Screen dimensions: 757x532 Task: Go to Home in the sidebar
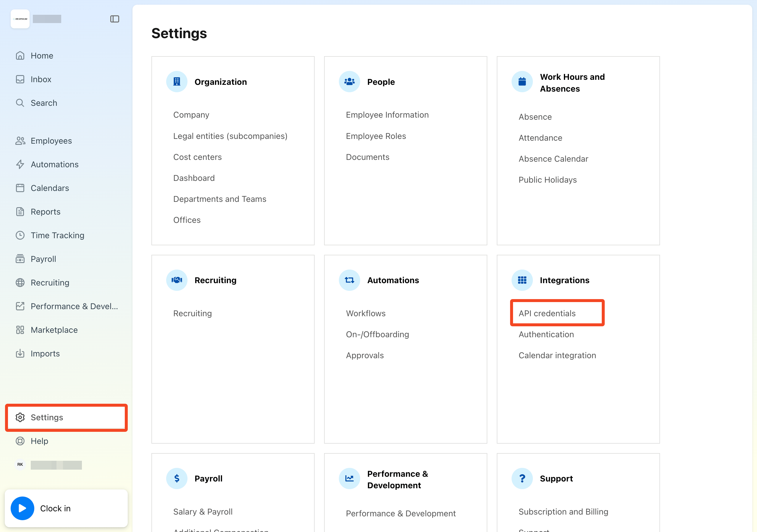click(x=42, y=55)
